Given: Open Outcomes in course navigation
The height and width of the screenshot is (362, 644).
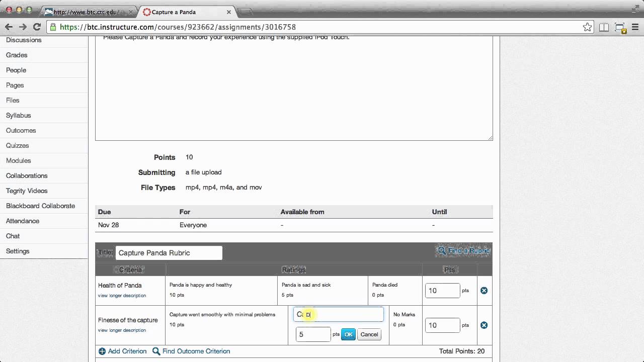Looking at the screenshot, I should click(x=21, y=130).
